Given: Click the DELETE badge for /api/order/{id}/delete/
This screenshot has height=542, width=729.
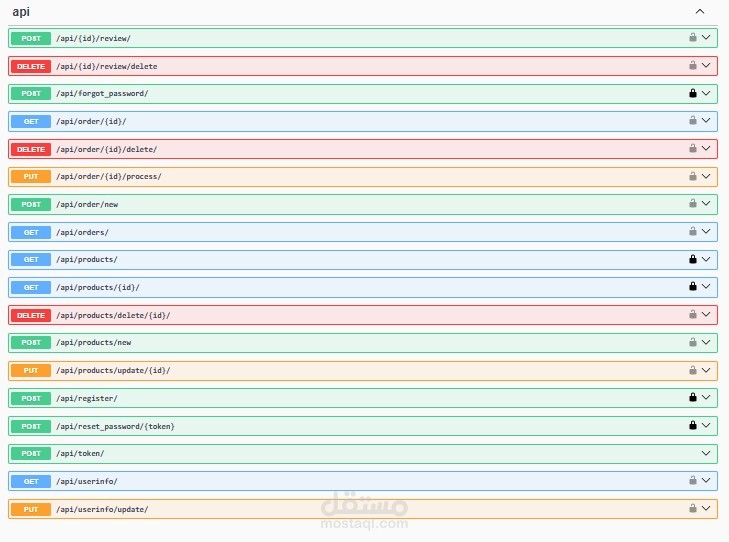Looking at the screenshot, I should pyautogui.click(x=31, y=149).
